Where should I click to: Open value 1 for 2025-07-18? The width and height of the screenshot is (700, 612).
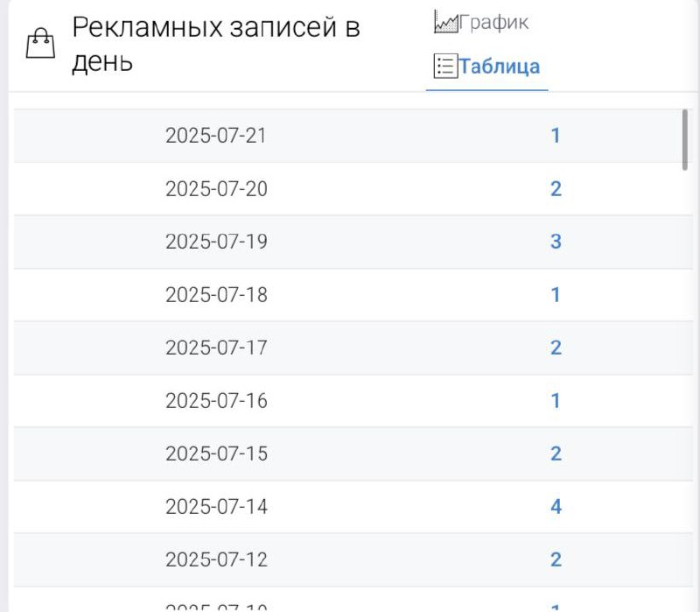tap(555, 295)
